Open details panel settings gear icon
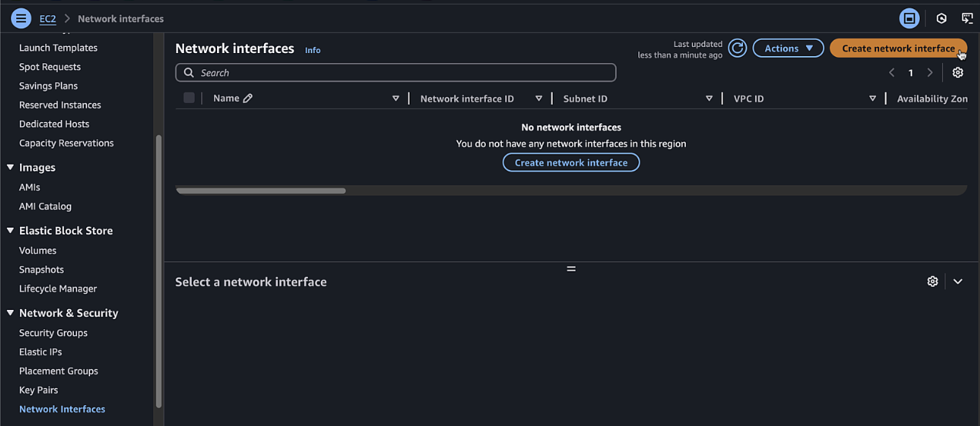This screenshot has height=426, width=980. 932,281
